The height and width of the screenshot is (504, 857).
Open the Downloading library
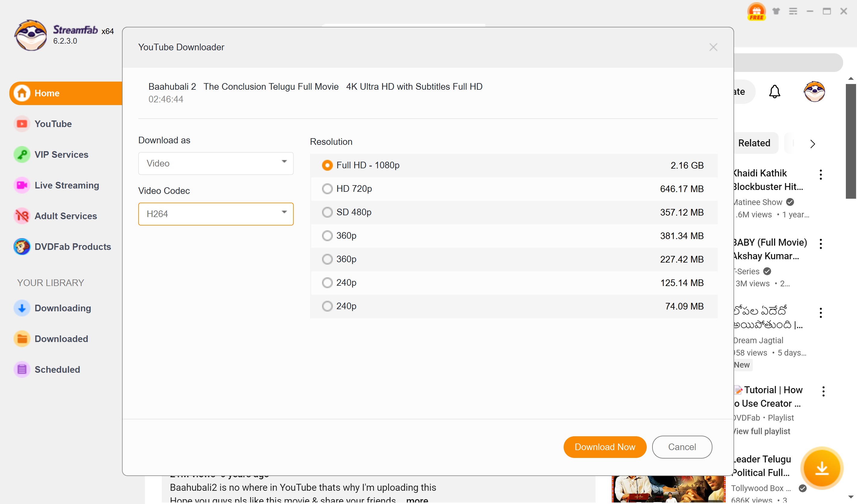click(63, 308)
